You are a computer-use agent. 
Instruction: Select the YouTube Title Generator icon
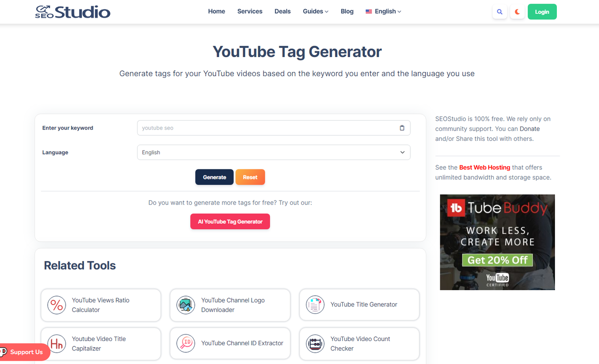[x=314, y=305]
